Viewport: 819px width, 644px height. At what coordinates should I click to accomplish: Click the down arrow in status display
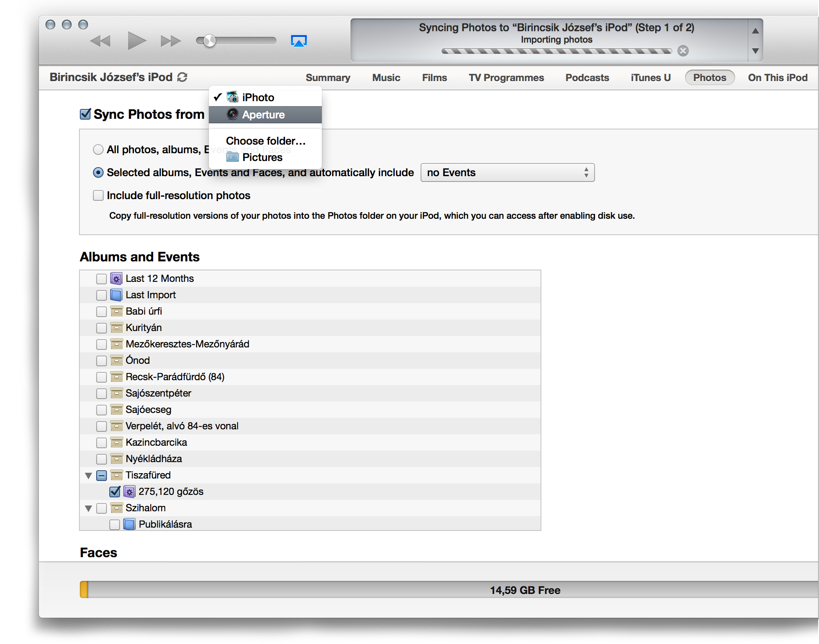click(756, 51)
